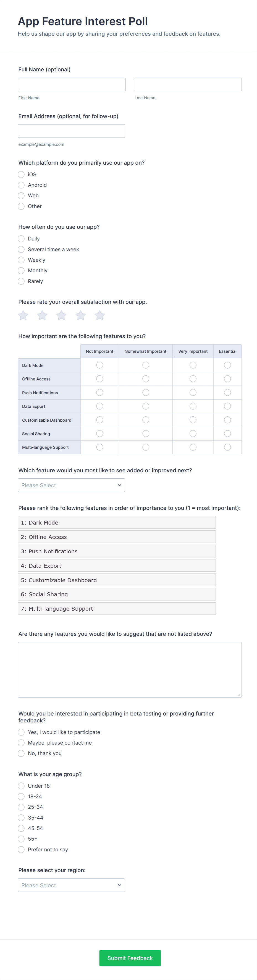Mark Dark Mode as Essential
This screenshot has height=980, width=257.
[227, 365]
